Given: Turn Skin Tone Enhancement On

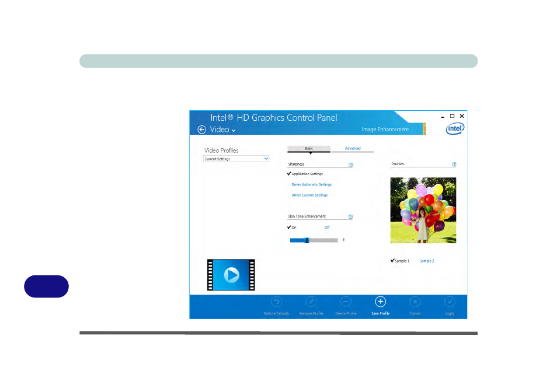Looking at the screenshot, I should pyautogui.click(x=292, y=228).
